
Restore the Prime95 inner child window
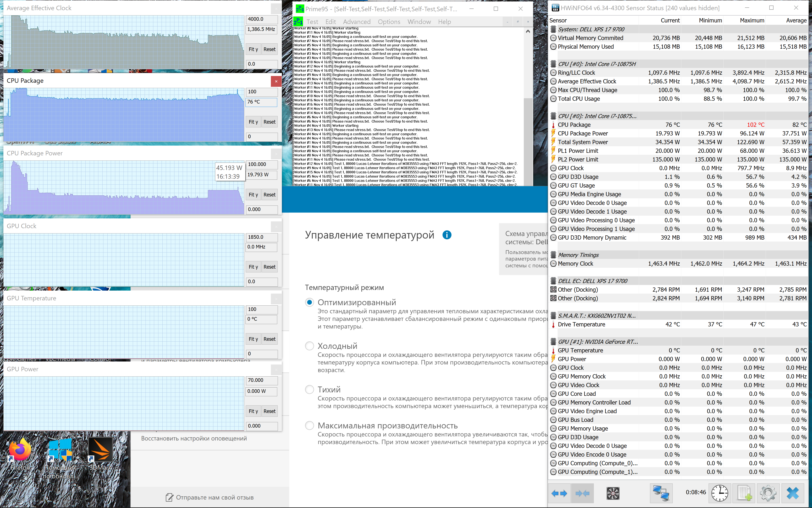point(517,22)
